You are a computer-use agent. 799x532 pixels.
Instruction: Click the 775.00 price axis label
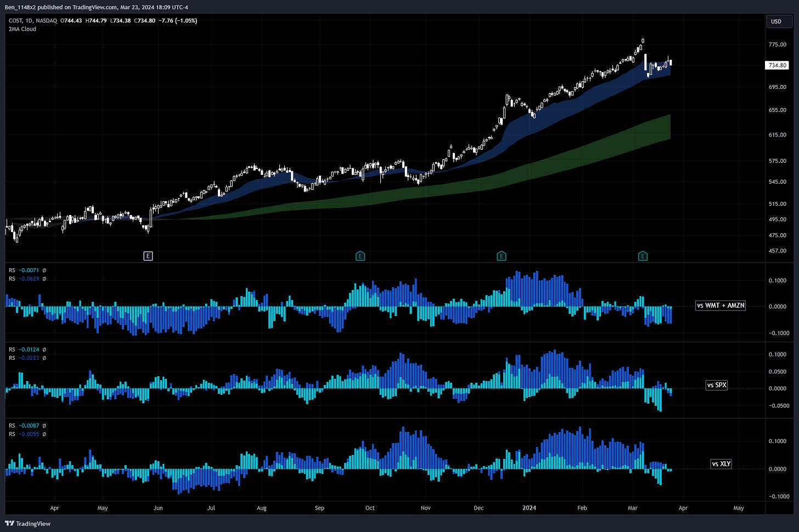tap(778, 44)
